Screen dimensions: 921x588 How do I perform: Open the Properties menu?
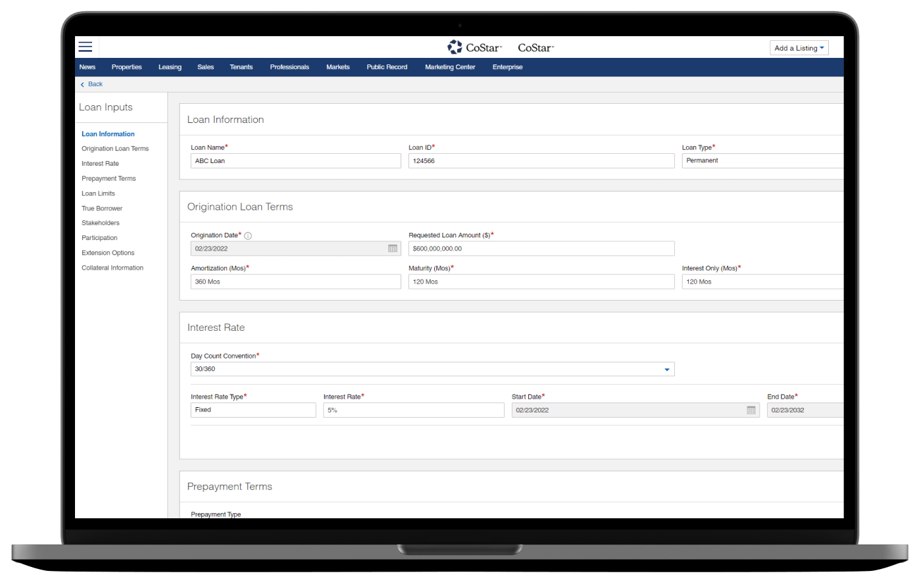click(x=126, y=67)
